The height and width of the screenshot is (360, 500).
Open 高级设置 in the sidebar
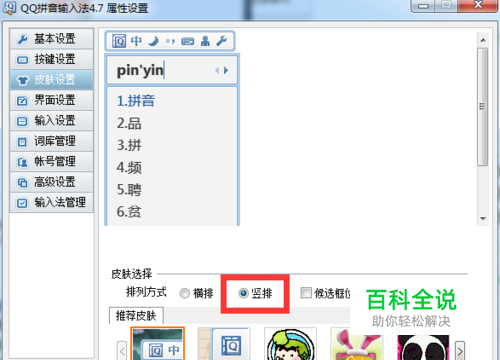click(x=51, y=182)
